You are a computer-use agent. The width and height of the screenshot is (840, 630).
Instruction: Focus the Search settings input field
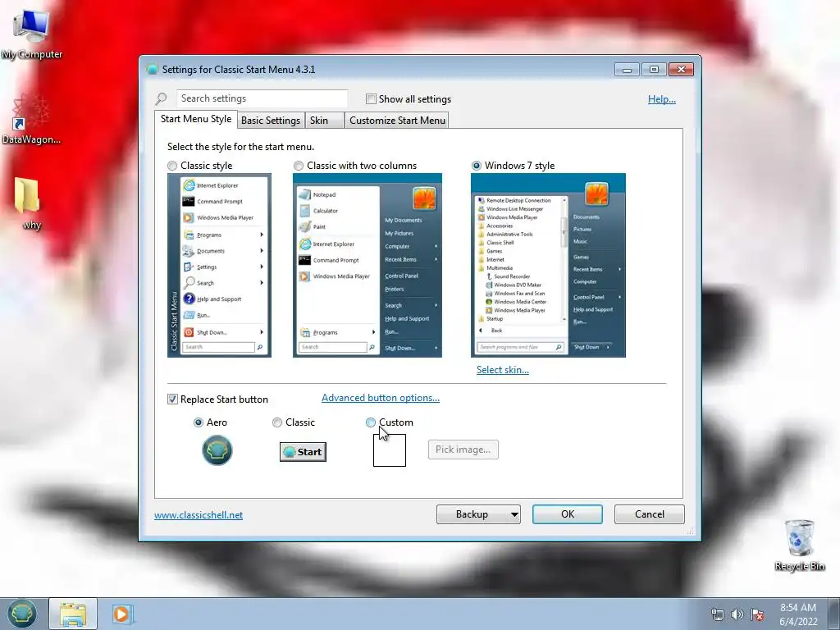tap(262, 98)
